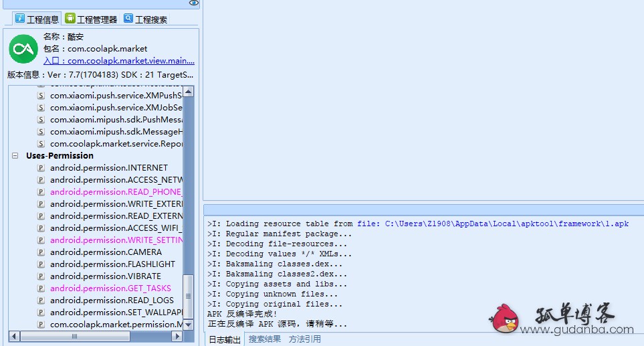This screenshot has width=644, height=346.
Task: Click permission icon beside READ_EXTERN
Action: tap(41, 216)
